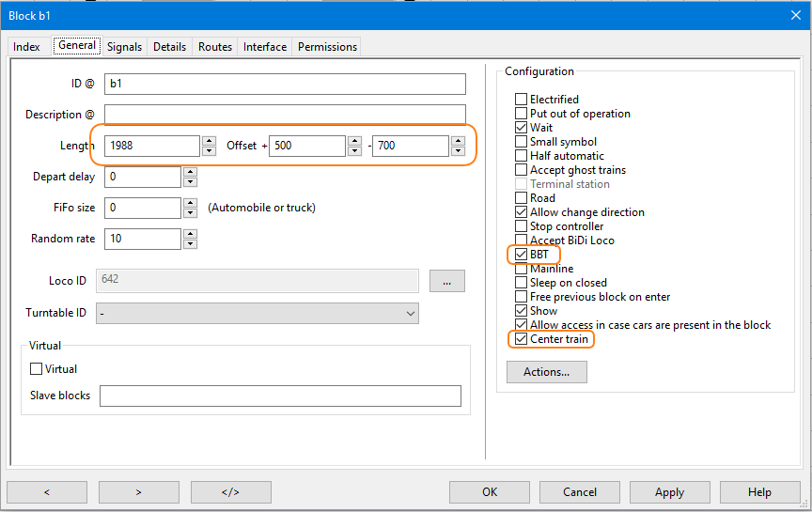Decrease Depart delay with down arrow

point(190,182)
